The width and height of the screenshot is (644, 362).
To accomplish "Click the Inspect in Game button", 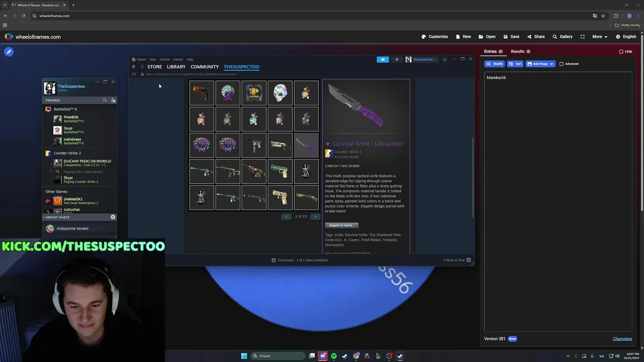I will (342, 225).
